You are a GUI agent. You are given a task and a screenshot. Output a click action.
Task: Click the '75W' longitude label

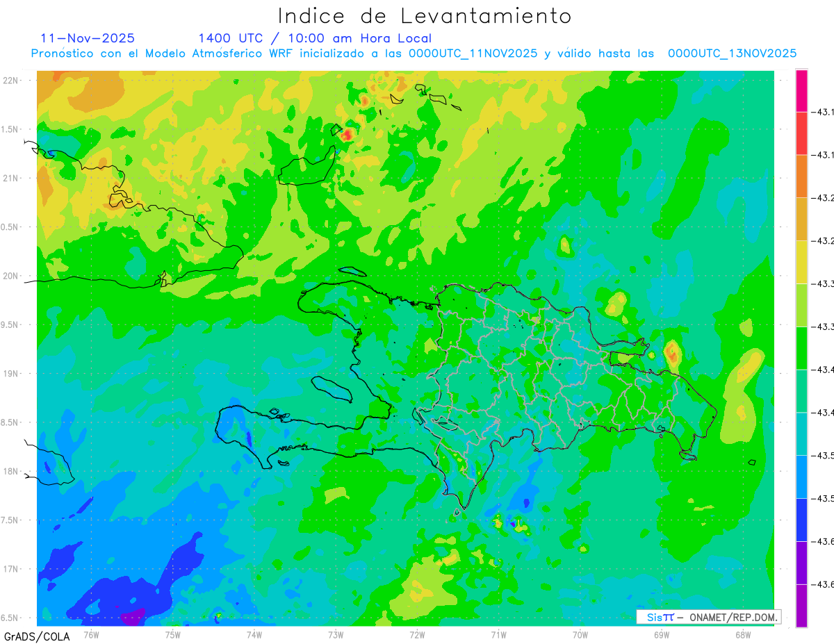pyautogui.click(x=172, y=634)
